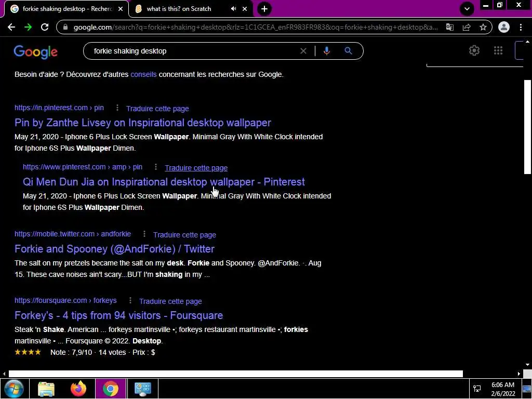
Task: Open more options for mobile.twitter.com result
Action: pos(144,234)
